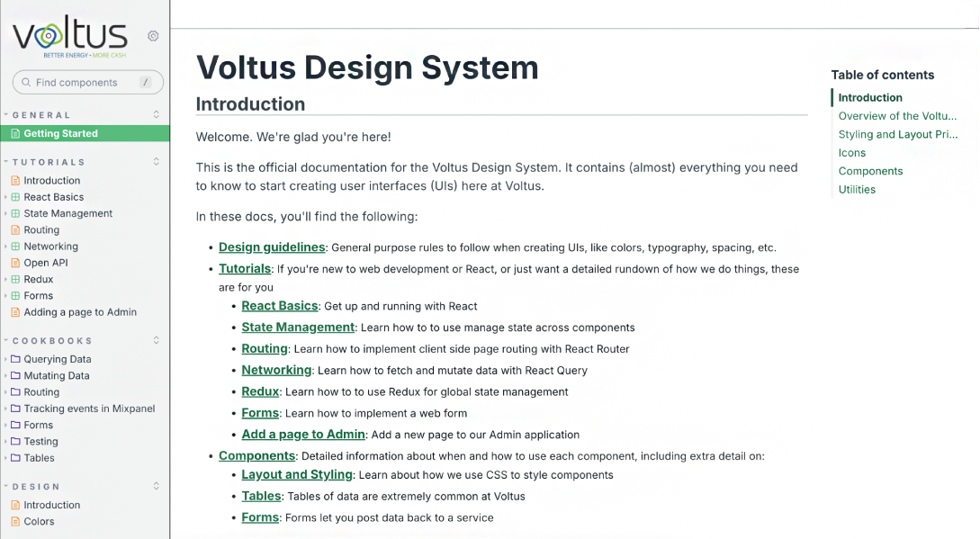Click document icon beside Open API
980x539 pixels.
click(15, 263)
